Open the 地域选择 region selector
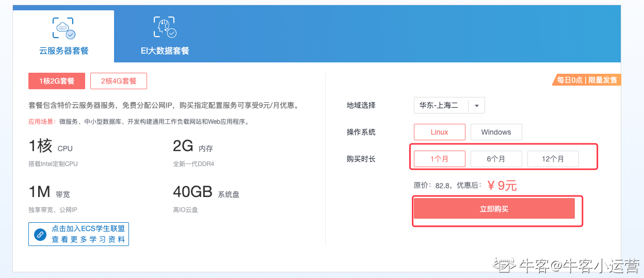644x278 pixels. (449, 105)
